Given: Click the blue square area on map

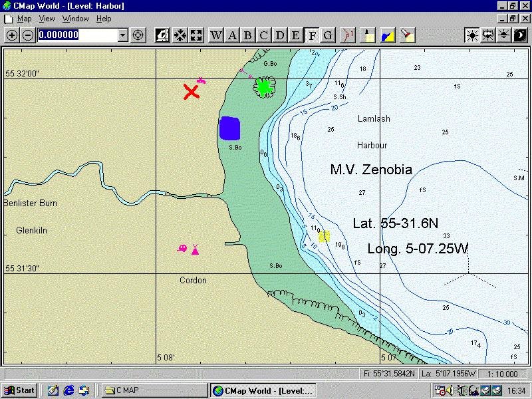Looking at the screenshot, I should tap(229, 128).
